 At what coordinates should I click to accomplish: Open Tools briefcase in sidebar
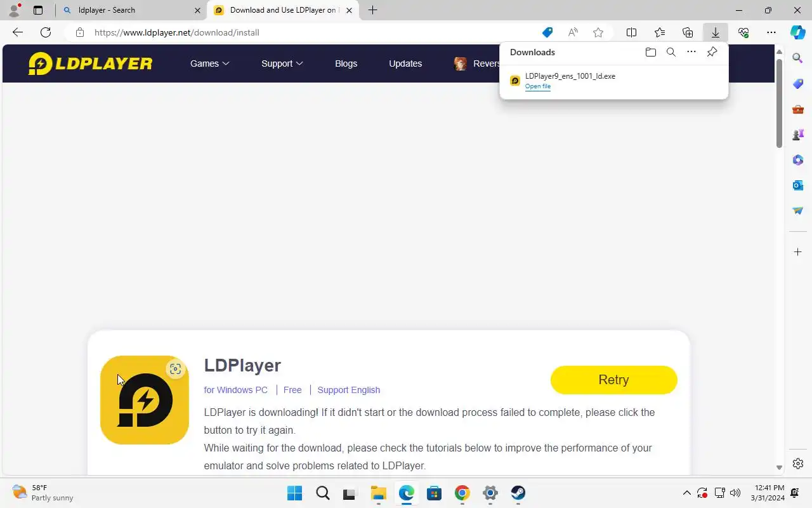798,109
